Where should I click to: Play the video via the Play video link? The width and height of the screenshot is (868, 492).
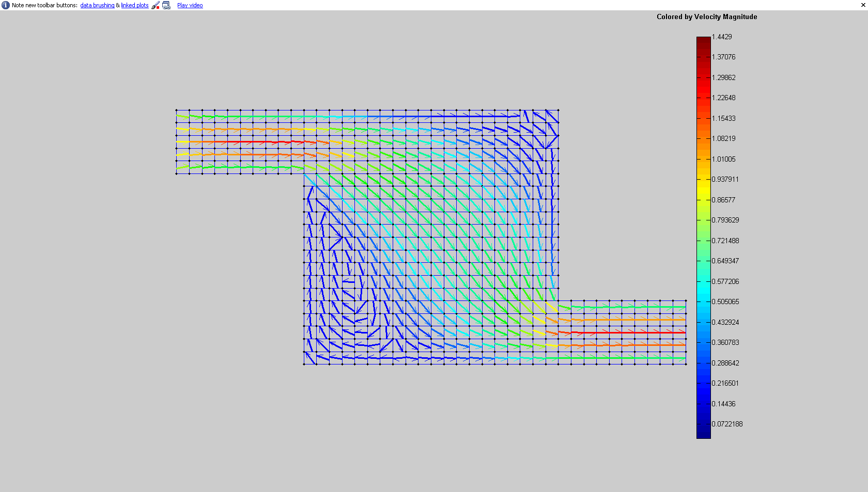click(189, 5)
